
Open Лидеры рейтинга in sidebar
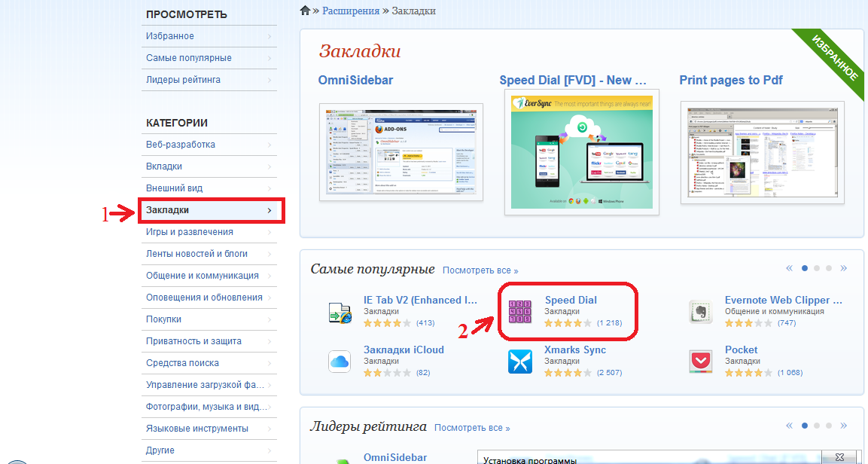click(209, 80)
